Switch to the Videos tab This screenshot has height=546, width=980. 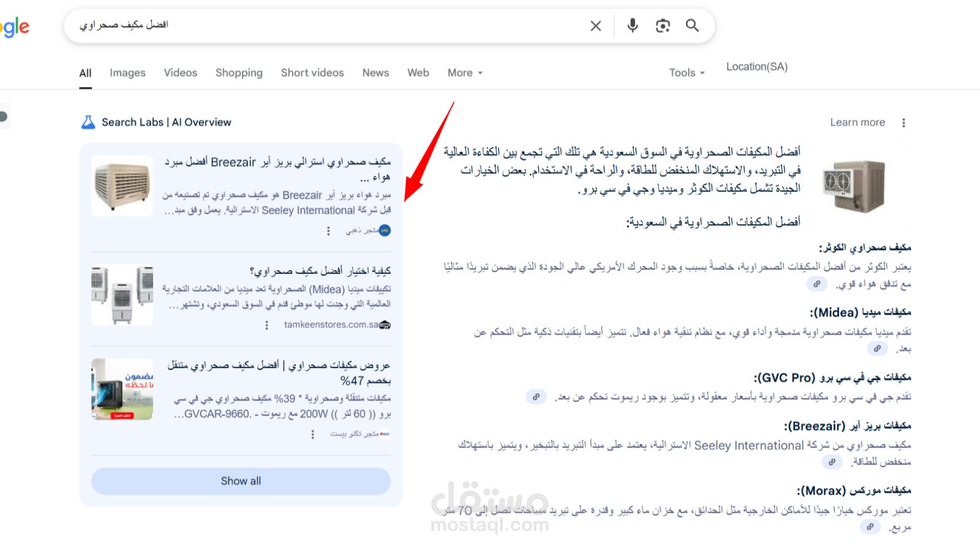[181, 72]
